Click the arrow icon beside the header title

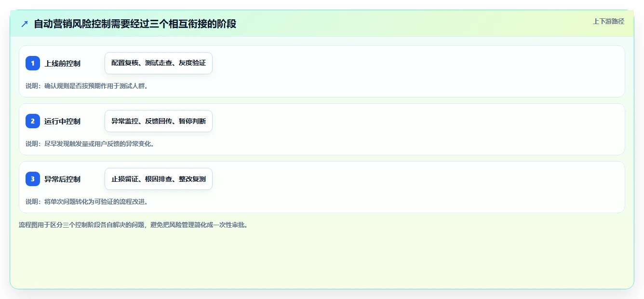[25, 24]
